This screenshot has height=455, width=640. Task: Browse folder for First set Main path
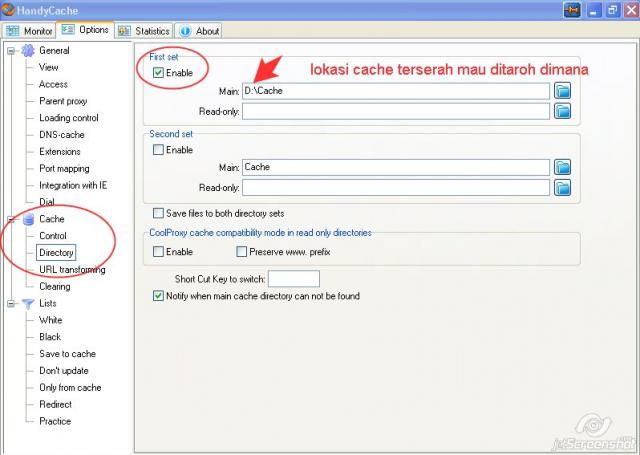(562, 91)
